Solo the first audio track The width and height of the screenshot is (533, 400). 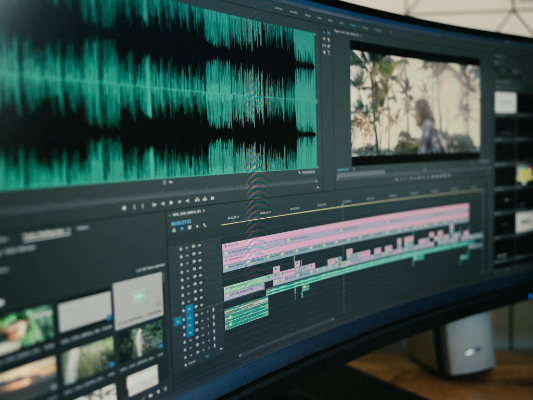(208, 311)
